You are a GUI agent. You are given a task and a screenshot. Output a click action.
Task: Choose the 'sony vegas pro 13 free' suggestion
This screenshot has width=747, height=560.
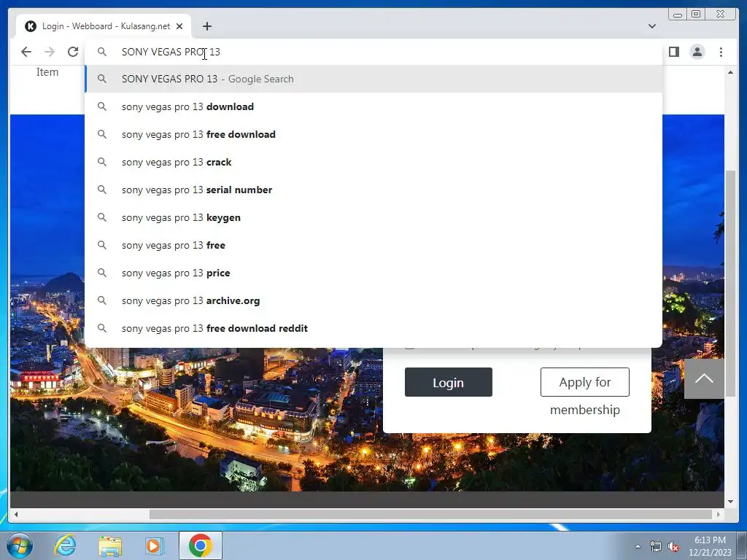[373, 245]
